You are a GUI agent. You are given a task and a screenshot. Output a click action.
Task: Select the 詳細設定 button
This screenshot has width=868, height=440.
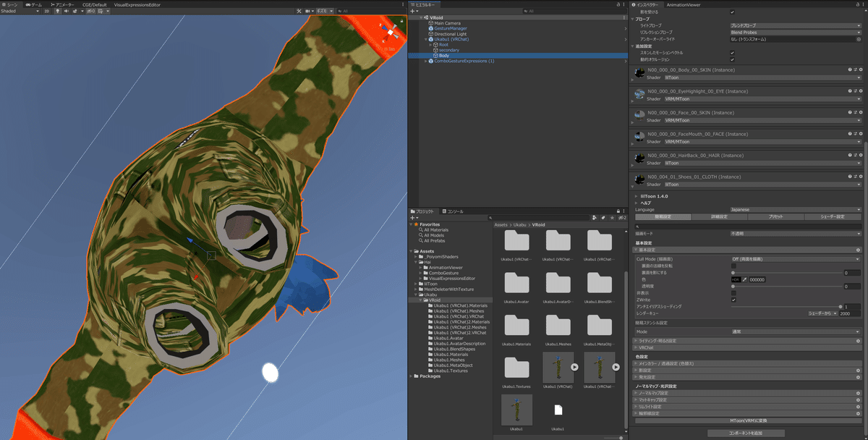click(x=720, y=217)
